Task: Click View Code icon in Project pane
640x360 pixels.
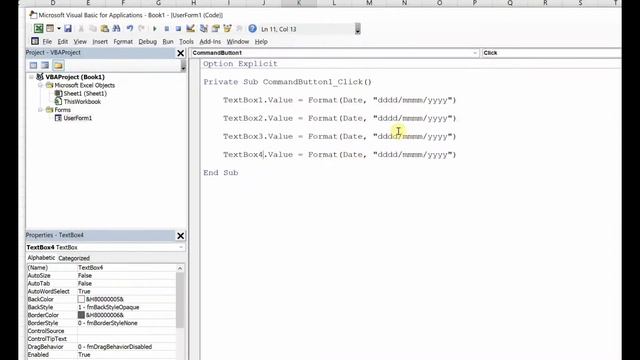Action: coord(33,65)
